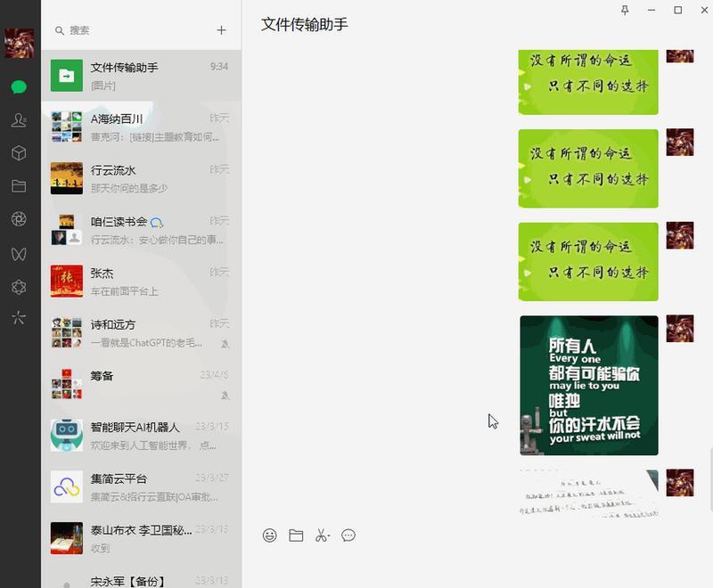Click preview text 那天你问的是多少
Image resolution: width=713 pixels, height=588 pixels.
tap(129, 188)
